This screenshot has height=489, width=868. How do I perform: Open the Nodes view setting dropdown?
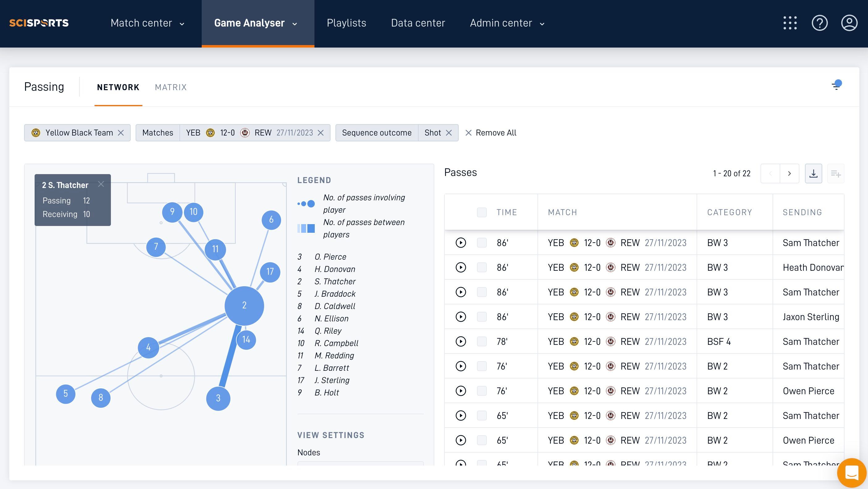coord(360,463)
